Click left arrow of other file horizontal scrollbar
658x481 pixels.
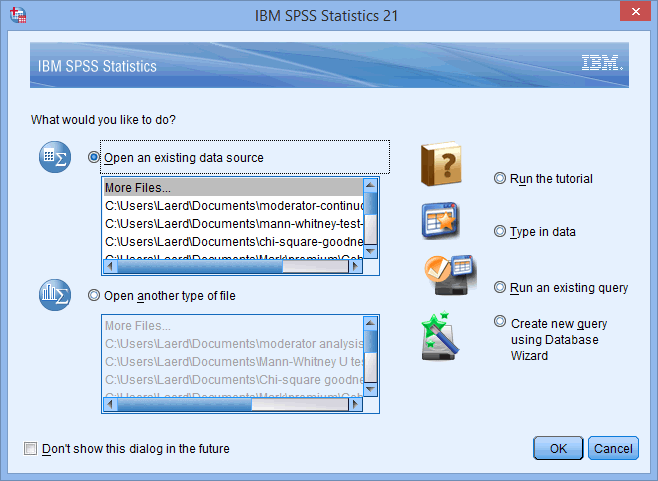(110, 404)
